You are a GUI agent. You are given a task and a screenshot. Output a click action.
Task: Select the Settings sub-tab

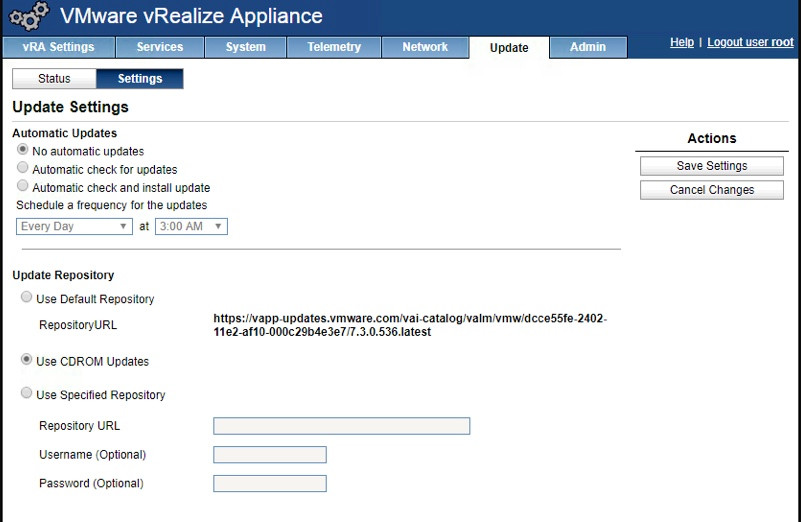[x=140, y=79]
